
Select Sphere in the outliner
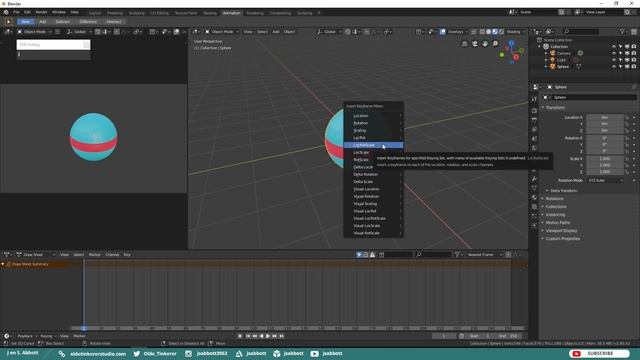(563, 67)
